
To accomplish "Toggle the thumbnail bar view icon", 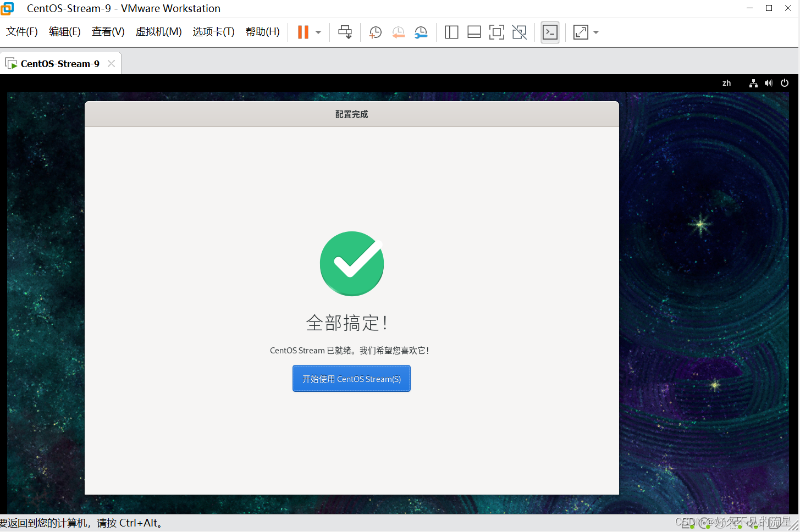I will tap(474, 32).
